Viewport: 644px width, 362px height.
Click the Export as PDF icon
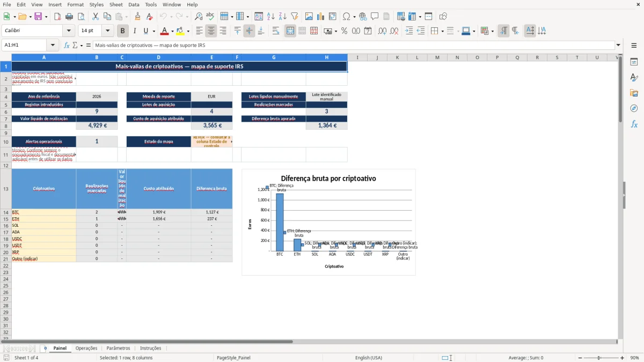point(57,17)
